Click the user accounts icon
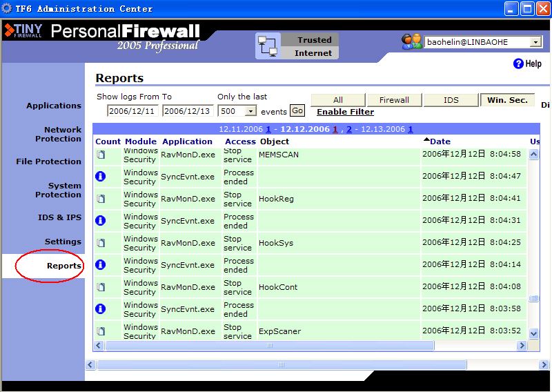552x392 pixels. click(x=411, y=41)
